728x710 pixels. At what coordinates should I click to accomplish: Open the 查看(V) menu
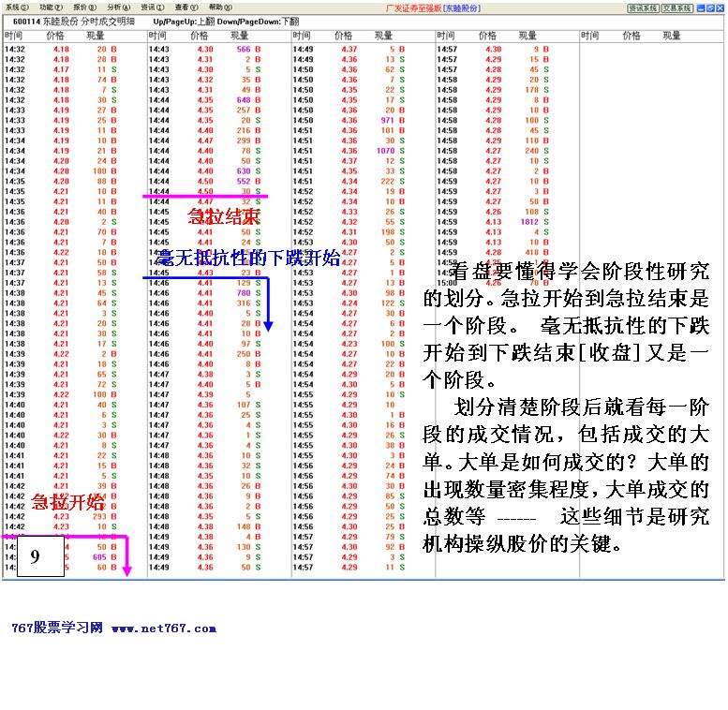pyautogui.click(x=186, y=7)
